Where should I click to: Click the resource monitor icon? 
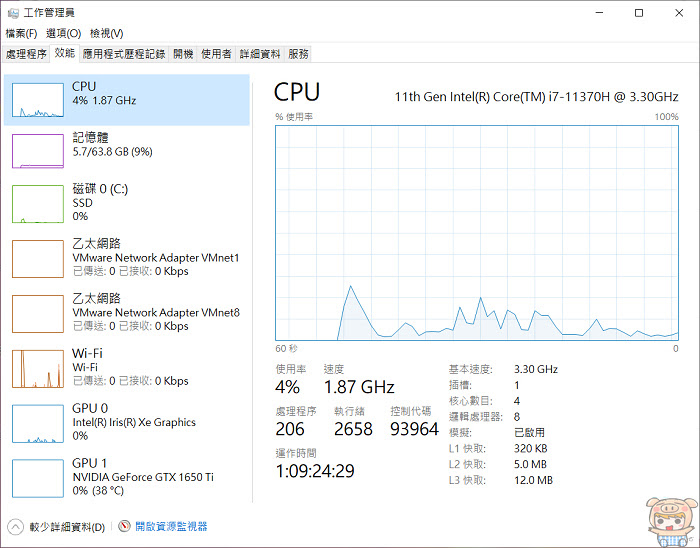click(x=125, y=526)
